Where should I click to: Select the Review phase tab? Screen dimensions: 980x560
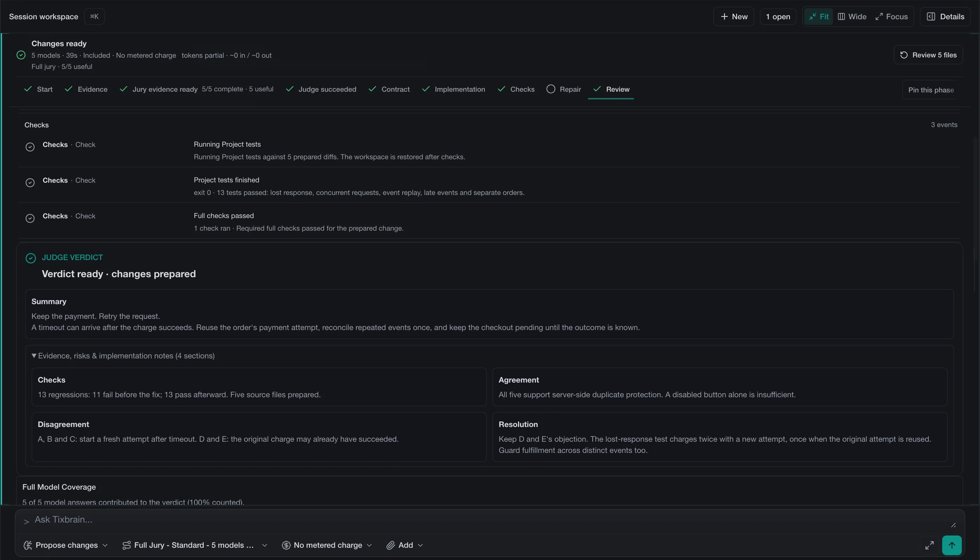(611, 89)
